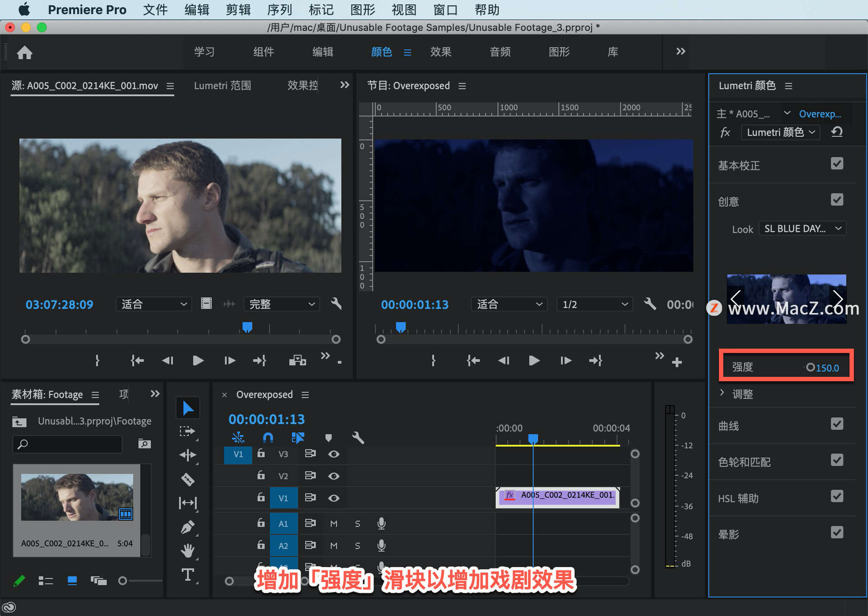
Task: Select the Type tool
Action: pos(188,575)
